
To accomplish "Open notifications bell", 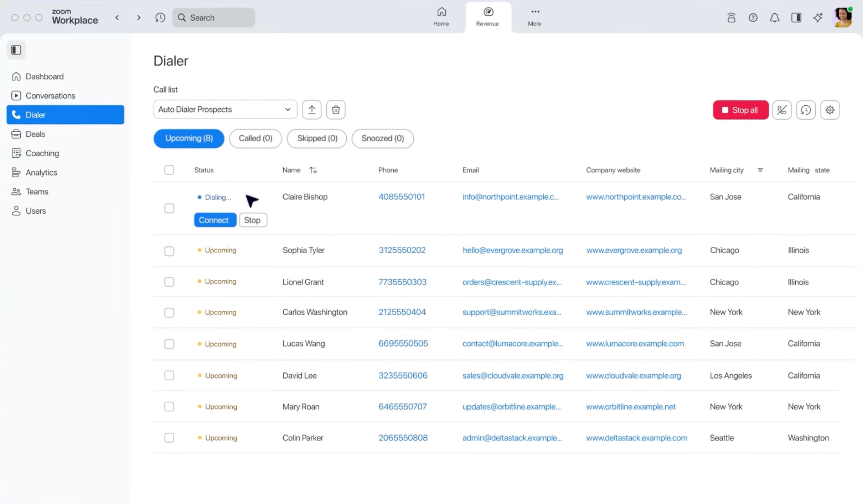I will click(x=774, y=18).
